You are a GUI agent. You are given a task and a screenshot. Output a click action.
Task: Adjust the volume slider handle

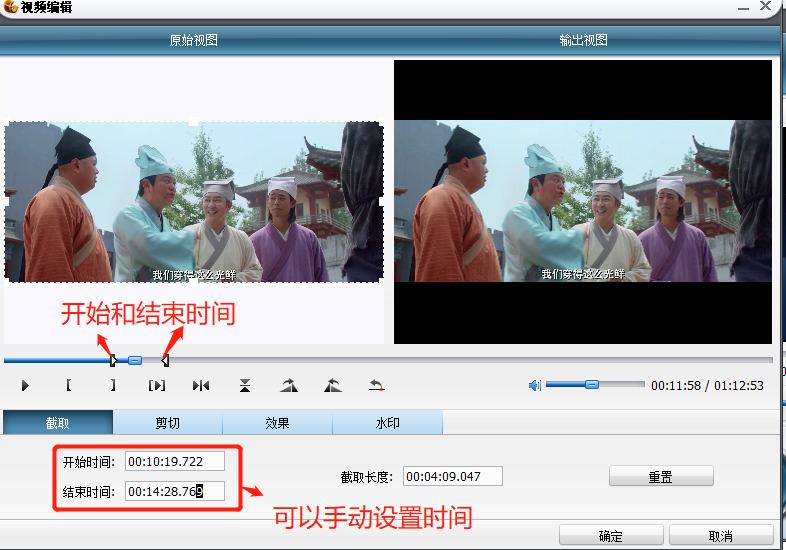pyautogui.click(x=592, y=385)
